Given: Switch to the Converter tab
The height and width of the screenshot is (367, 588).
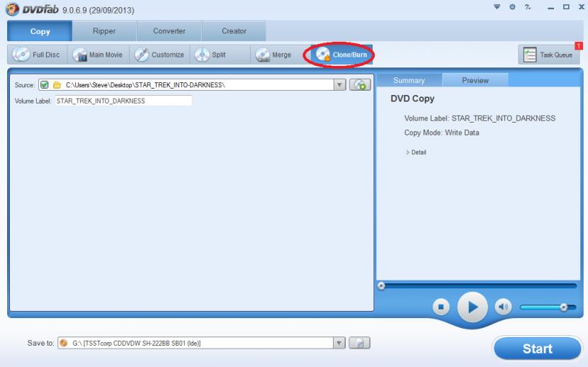Looking at the screenshot, I should 169,31.
